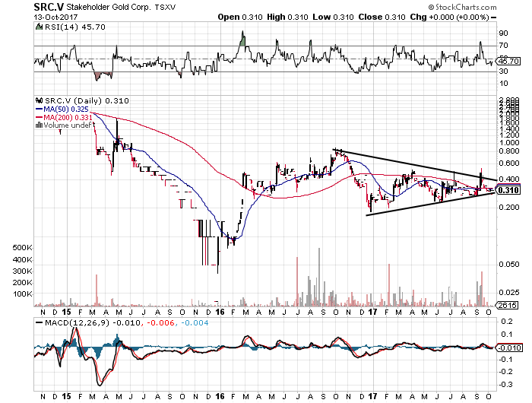Select the 15 year marker on bottom axis

(x=67, y=396)
